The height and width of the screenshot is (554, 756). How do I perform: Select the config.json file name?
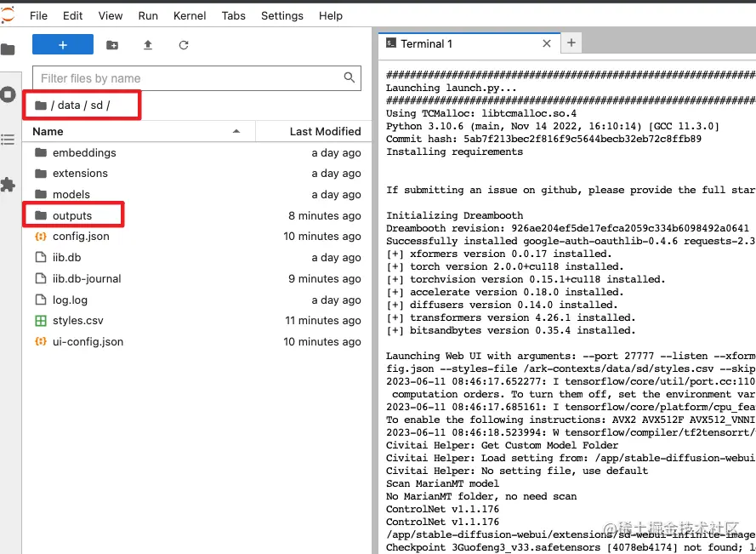coord(81,237)
